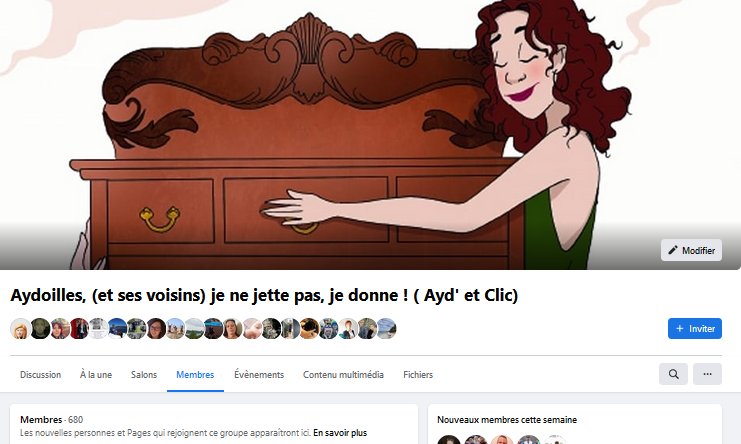Open the group search magnifier icon

(x=673, y=374)
